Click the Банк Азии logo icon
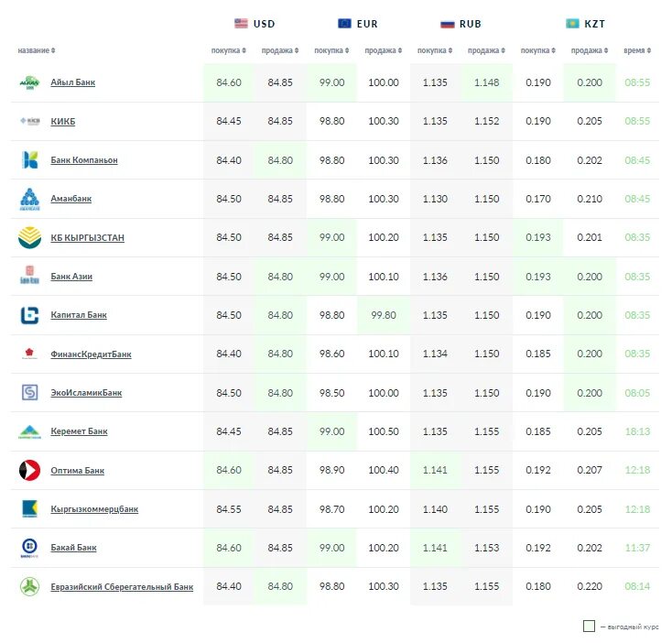Image resolution: width=672 pixels, height=643 pixels. [x=29, y=275]
